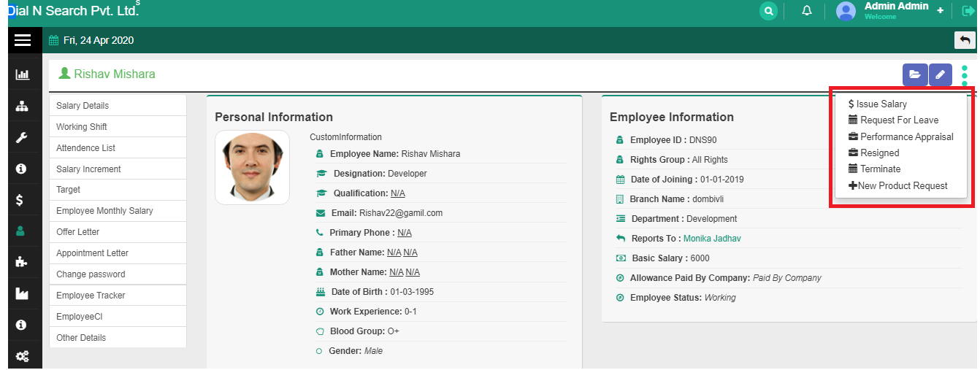Open Salary Details in side list
The image size is (980, 370).
[83, 106]
